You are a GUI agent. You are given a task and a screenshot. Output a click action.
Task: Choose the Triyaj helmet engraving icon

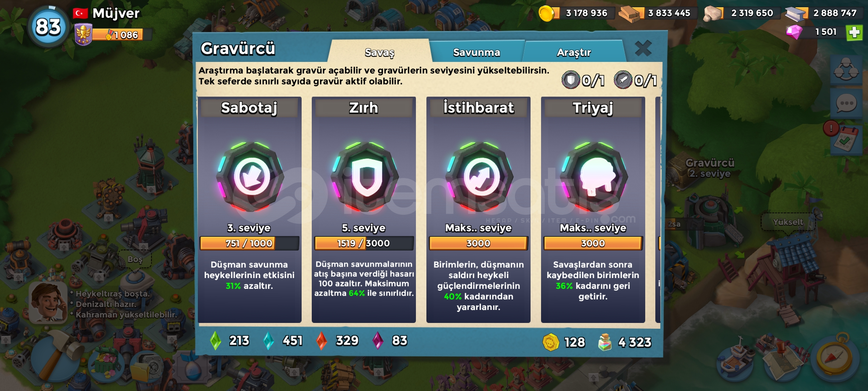click(594, 177)
